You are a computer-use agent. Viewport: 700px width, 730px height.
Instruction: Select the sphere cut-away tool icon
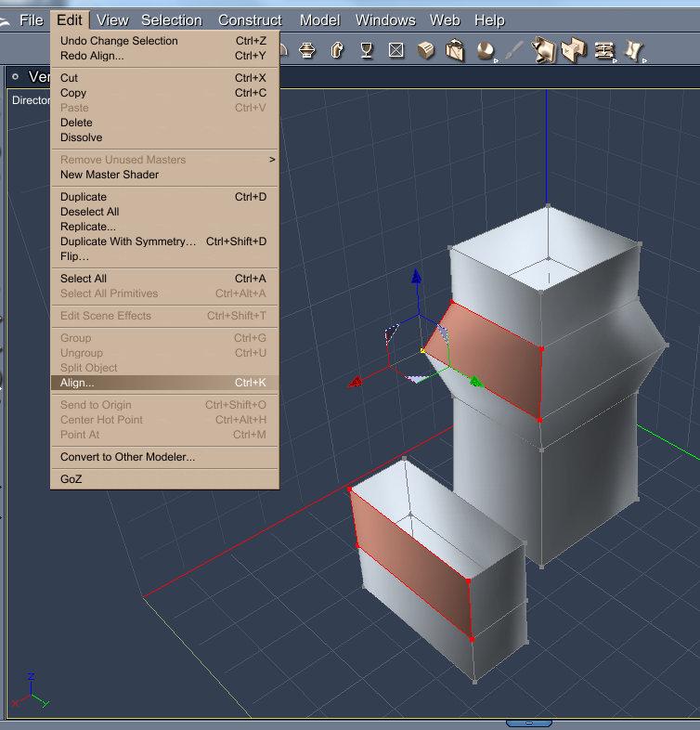[x=486, y=50]
